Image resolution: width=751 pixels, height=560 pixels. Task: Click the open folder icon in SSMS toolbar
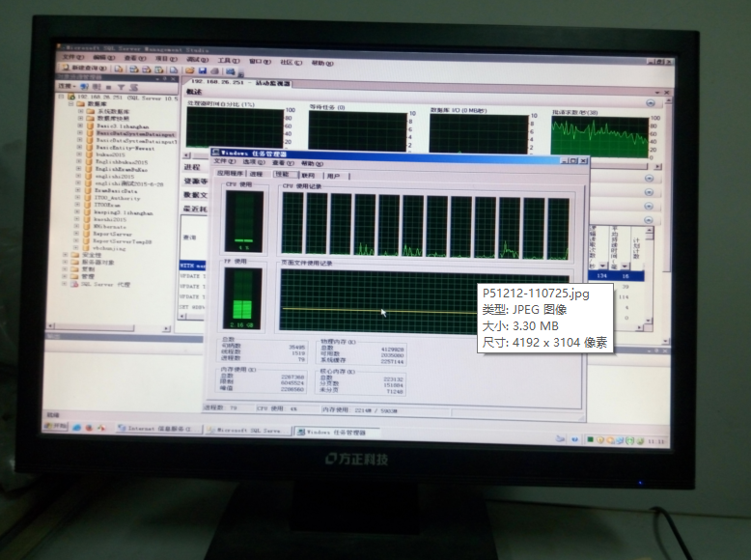tap(190, 70)
